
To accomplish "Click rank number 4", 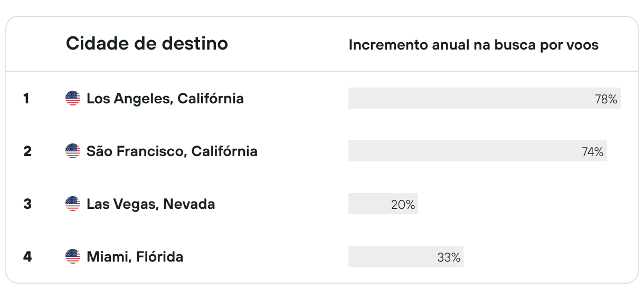I will pos(27,257).
